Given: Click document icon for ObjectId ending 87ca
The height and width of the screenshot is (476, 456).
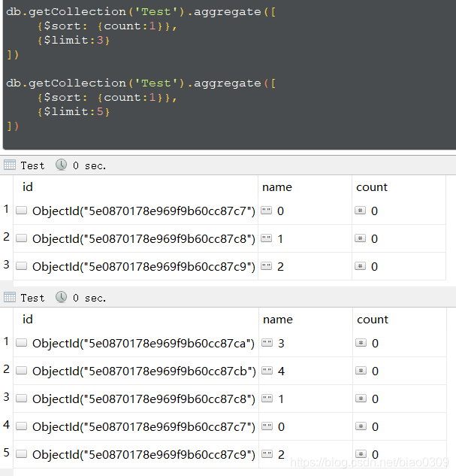Looking at the screenshot, I should point(22,343).
